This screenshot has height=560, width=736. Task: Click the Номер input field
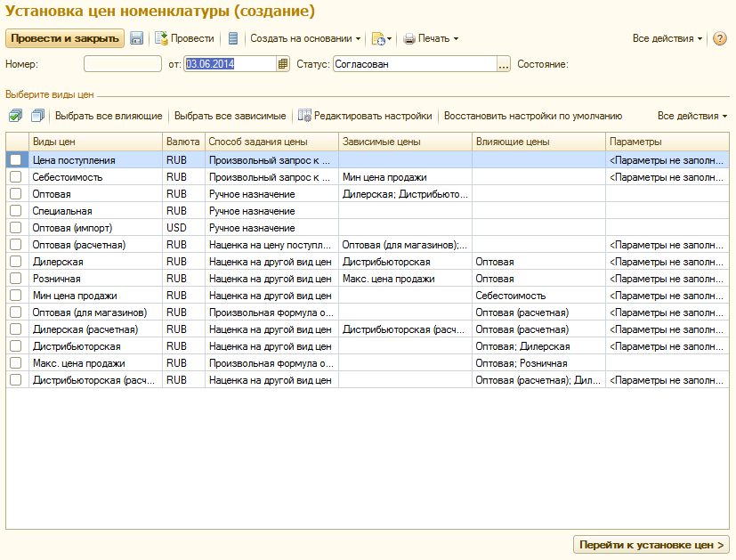[123, 64]
